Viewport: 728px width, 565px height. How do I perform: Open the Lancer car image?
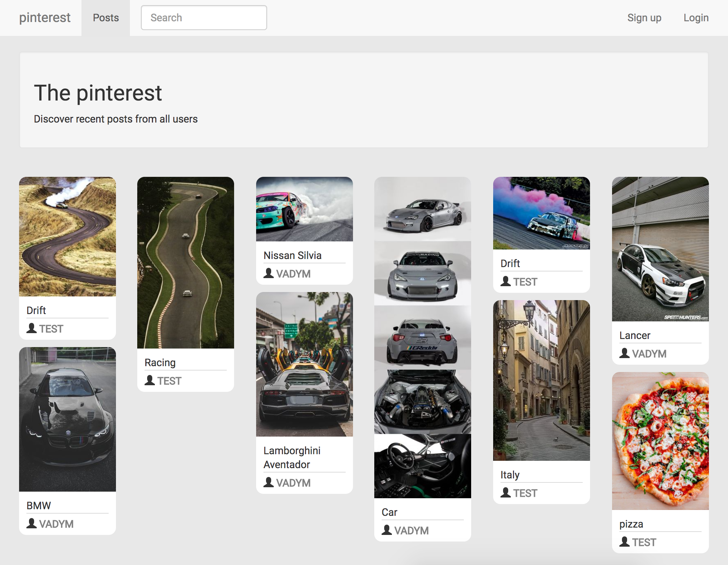[x=660, y=249]
